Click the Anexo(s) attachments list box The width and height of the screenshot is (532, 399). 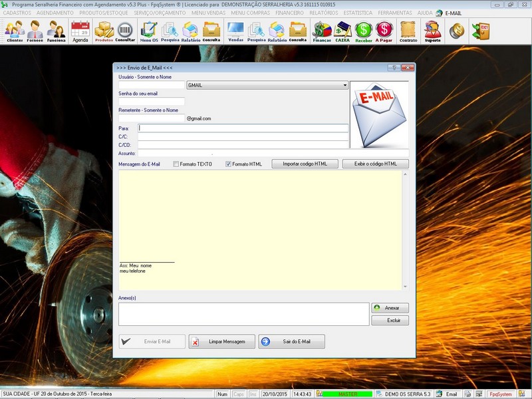[x=244, y=314]
